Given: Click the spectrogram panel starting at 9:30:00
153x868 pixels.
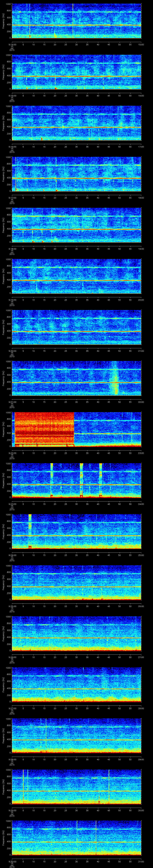Looking at the screenshot, I should click(77, 838).
